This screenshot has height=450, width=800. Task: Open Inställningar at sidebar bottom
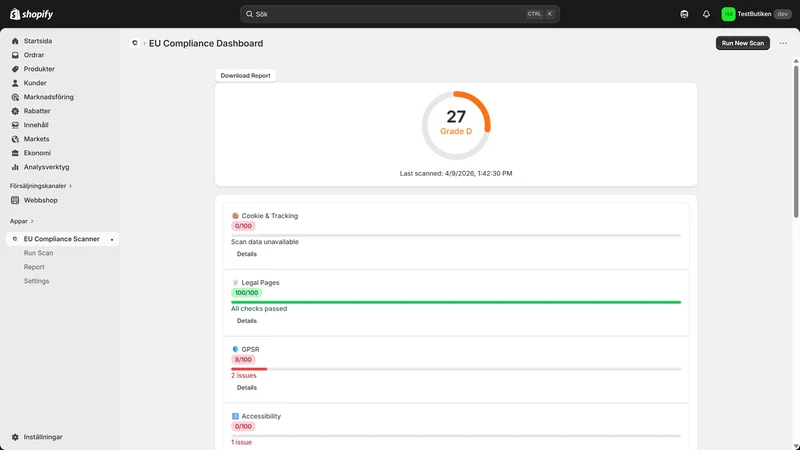click(x=43, y=437)
